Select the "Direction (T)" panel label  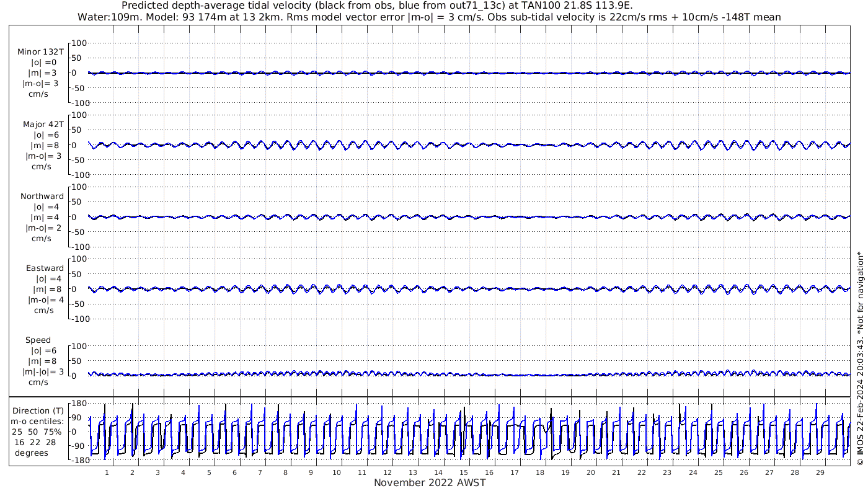38,411
